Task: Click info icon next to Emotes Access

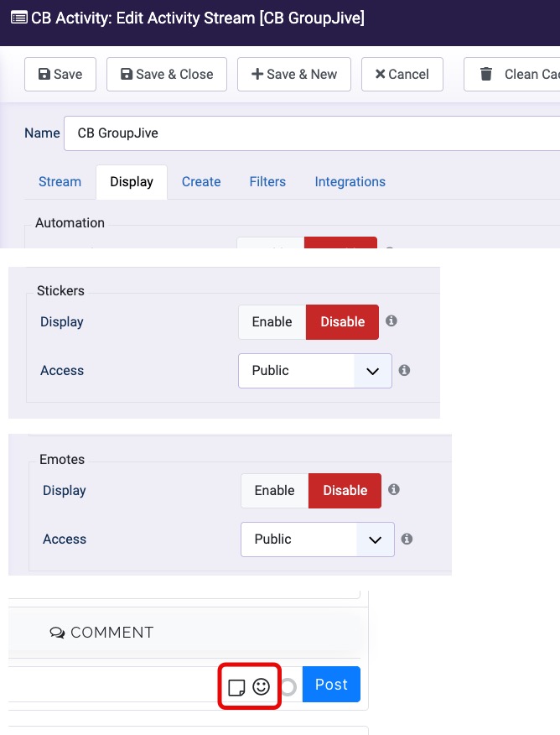Action: pos(407,539)
